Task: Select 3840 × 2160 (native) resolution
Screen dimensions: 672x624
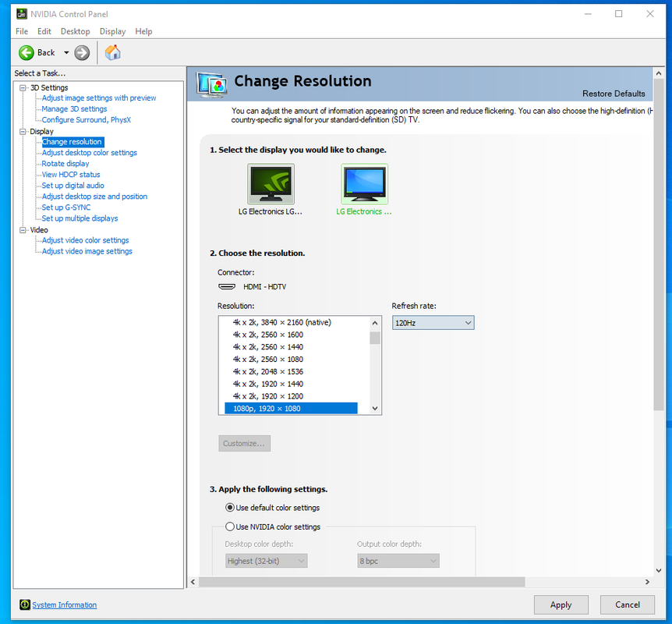Action: pyautogui.click(x=282, y=322)
